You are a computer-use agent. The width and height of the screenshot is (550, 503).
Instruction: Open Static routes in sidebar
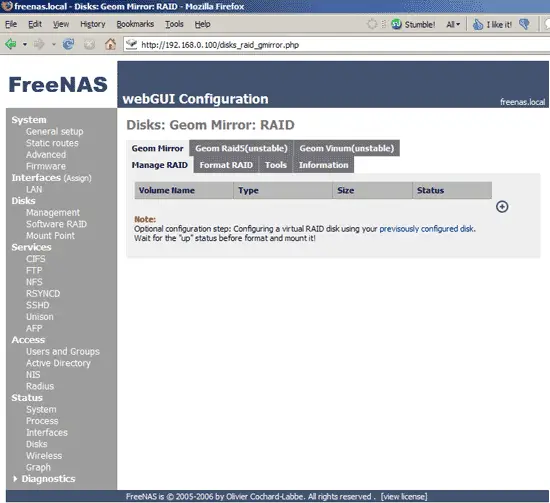pyautogui.click(x=52, y=143)
